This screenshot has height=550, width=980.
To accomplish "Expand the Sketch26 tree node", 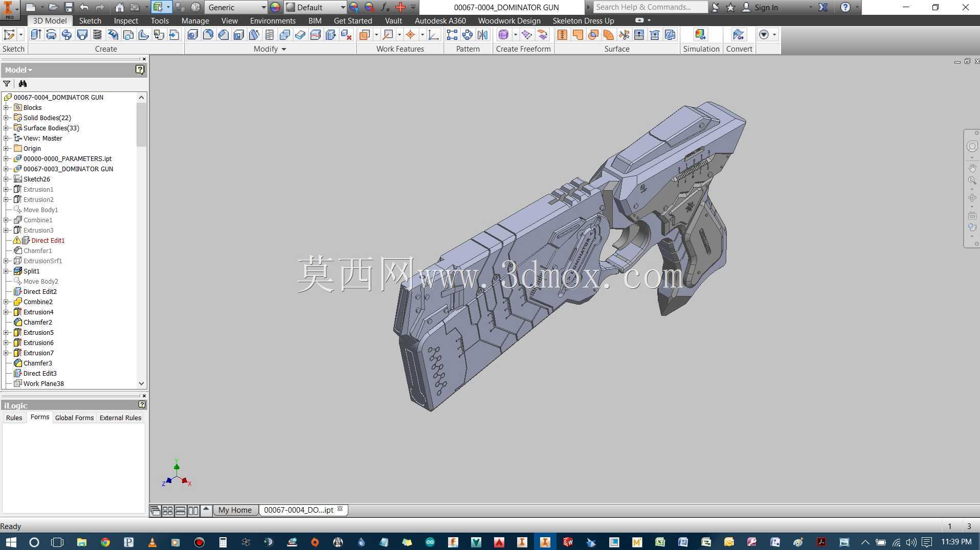I will pyautogui.click(x=6, y=179).
